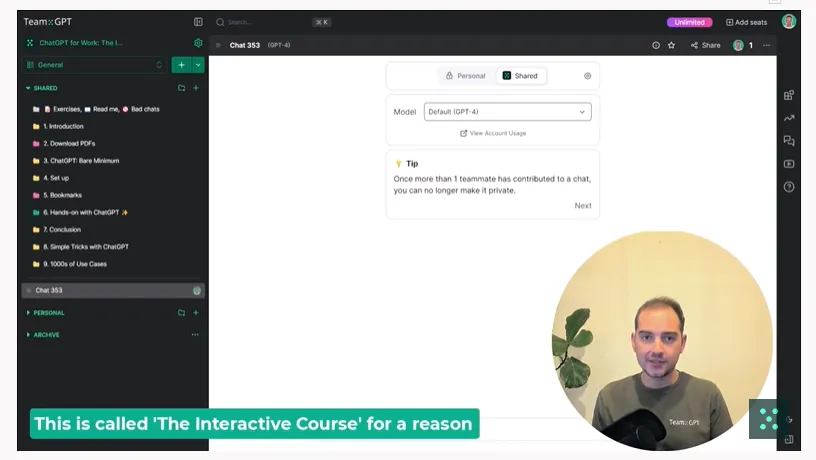Collapse the sidebar panel icon
This screenshot has width=816, height=460.
(x=198, y=22)
